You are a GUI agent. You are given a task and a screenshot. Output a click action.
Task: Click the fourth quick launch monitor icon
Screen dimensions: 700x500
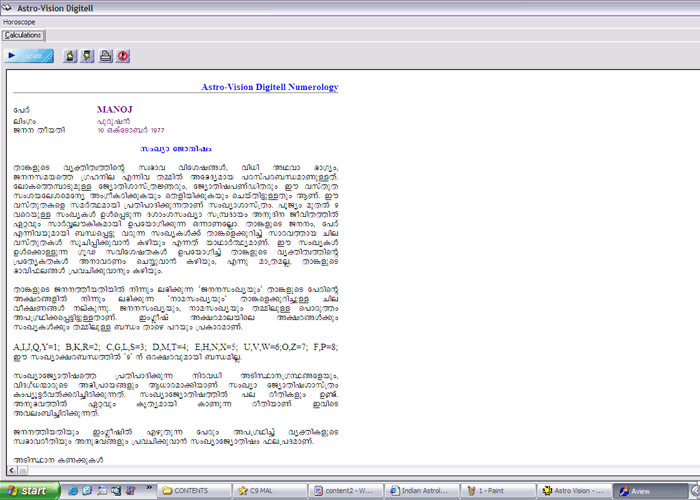(116, 491)
